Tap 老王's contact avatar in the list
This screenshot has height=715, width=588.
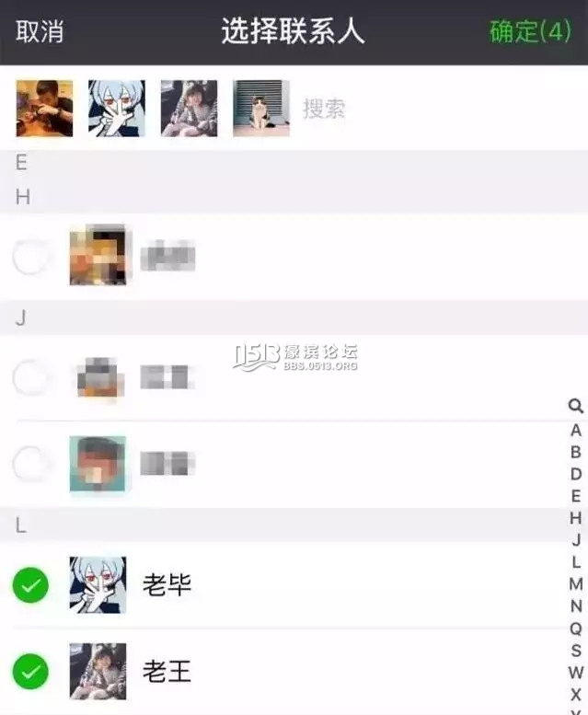[x=98, y=671]
